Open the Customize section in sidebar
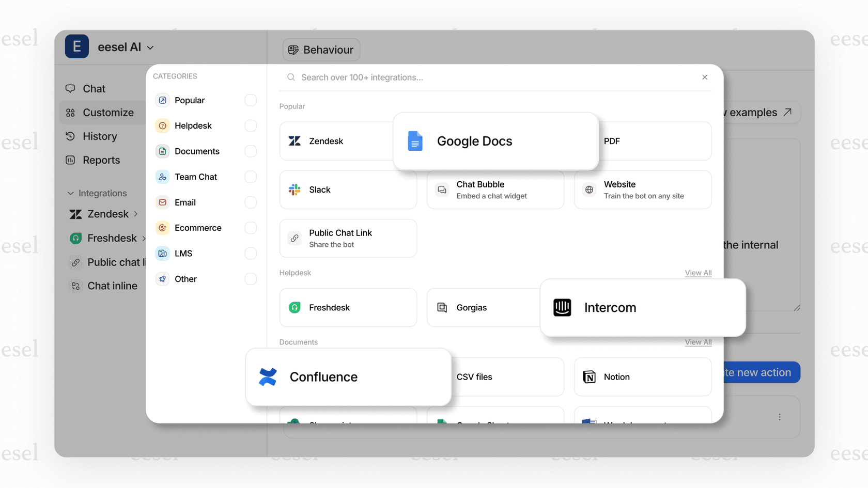 [x=108, y=113]
